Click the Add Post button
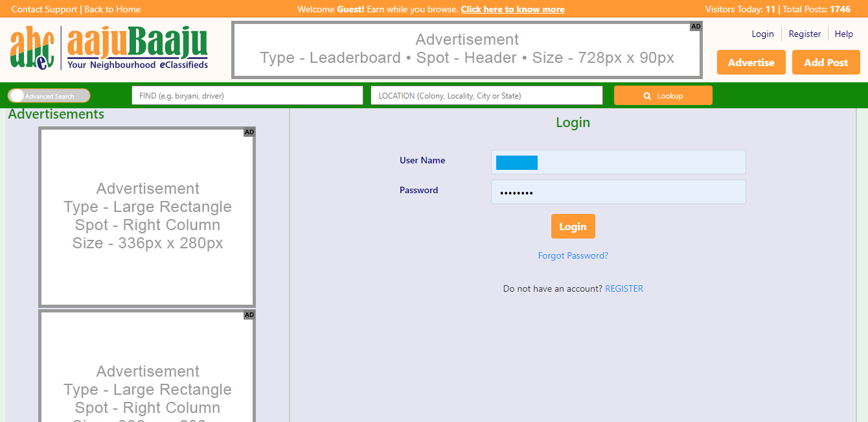This screenshot has height=422, width=868. [x=826, y=62]
